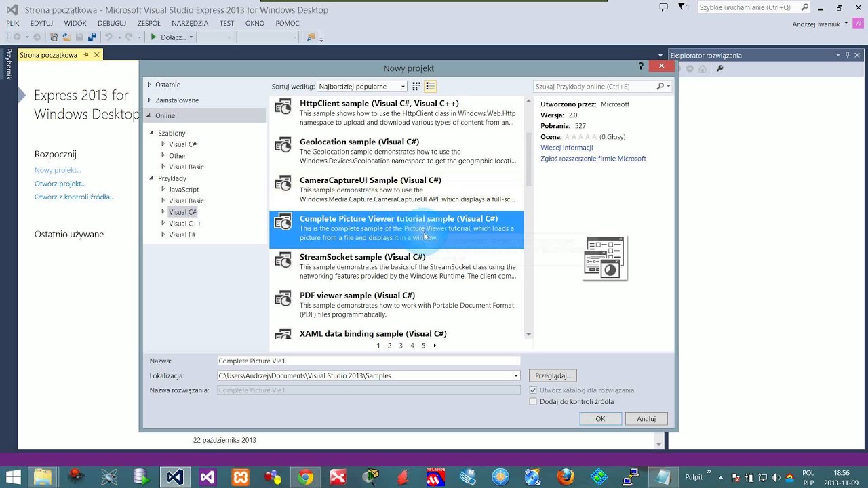
Task: Open Firefox from taskbar
Action: coord(566,477)
